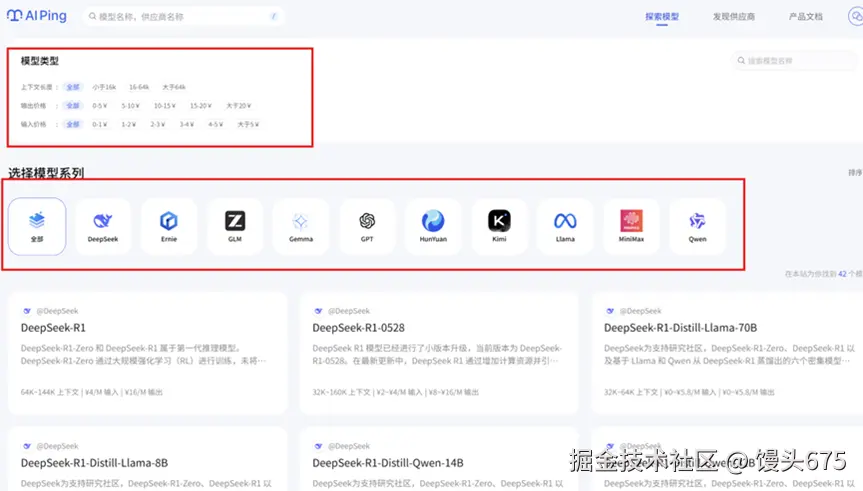The width and height of the screenshot is (863, 491).
Task: Click the '64K~144K 上下文' pricing line on DeepSeek-R1
Action: point(91,392)
